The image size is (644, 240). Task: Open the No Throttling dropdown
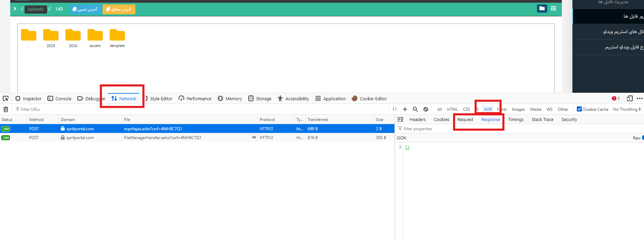click(x=627, y=109)
